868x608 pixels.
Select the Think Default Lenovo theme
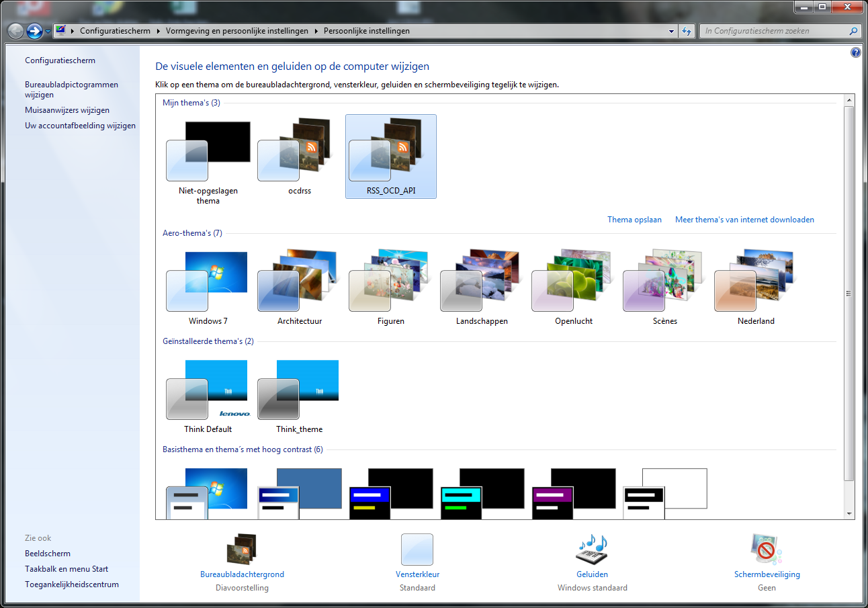coord(208,390)
